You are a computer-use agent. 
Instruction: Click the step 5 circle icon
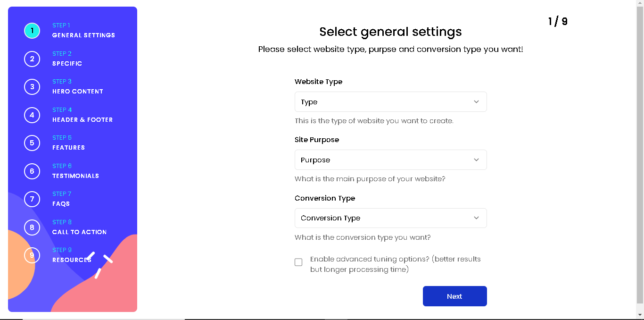coord(32,143)
